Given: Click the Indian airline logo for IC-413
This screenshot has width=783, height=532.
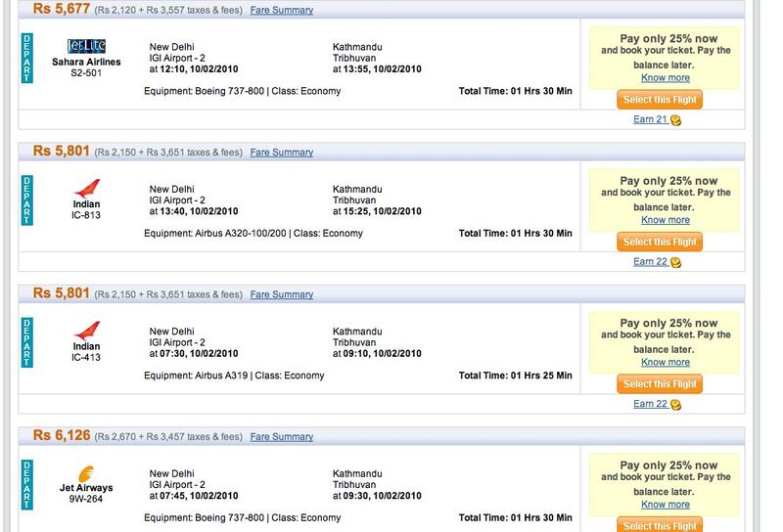Looking at the screenshot, I should pos(87,331).
